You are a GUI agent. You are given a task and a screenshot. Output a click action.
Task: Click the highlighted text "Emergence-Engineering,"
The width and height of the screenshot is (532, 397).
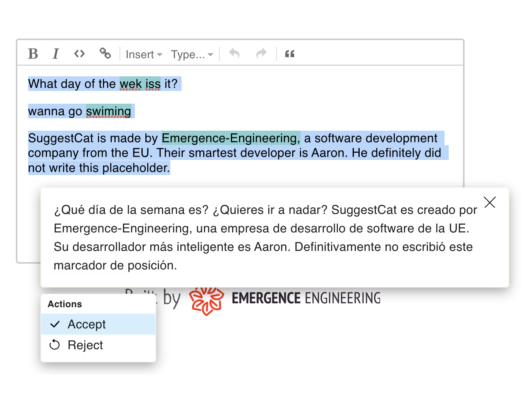coord(231,138)
